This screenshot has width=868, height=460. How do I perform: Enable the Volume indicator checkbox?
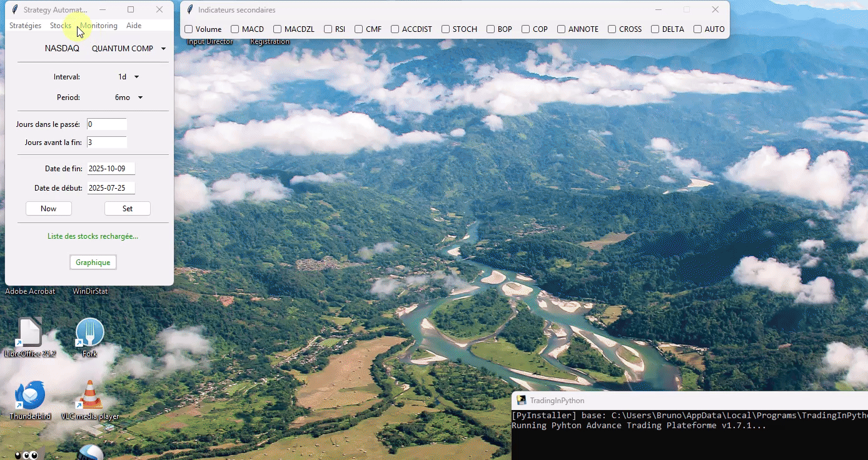point(189,29)
